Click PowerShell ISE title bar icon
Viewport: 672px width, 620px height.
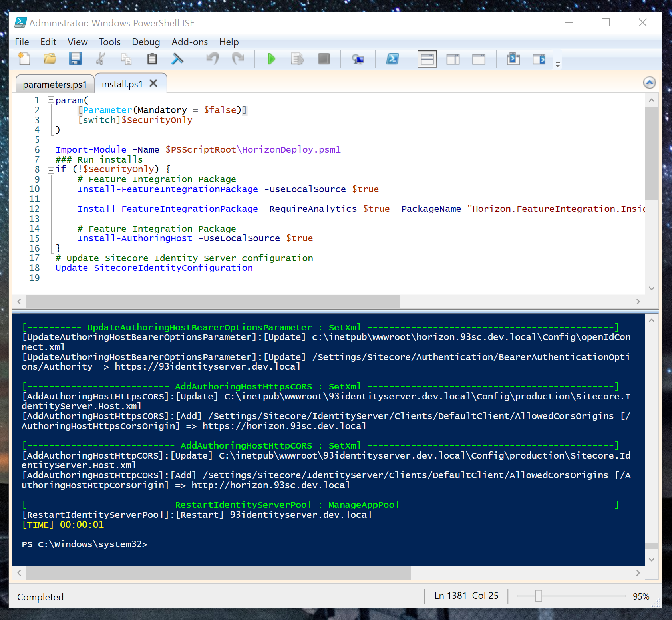(21, 22)
